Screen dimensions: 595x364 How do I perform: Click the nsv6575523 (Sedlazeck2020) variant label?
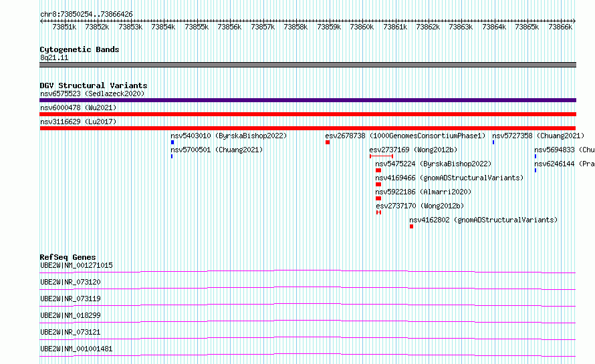pos(92,94)
